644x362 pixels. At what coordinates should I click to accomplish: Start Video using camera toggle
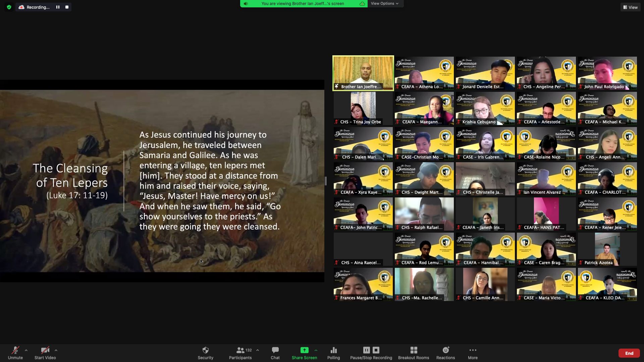tap(45, 350)
